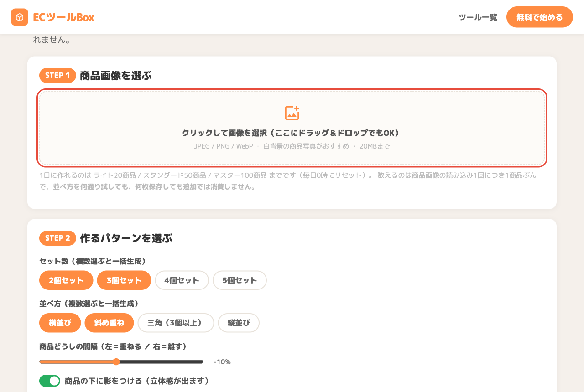This screenshot has height=392, width=584.
Task: Click the add-image upload icon
Action: click(292, 113)
